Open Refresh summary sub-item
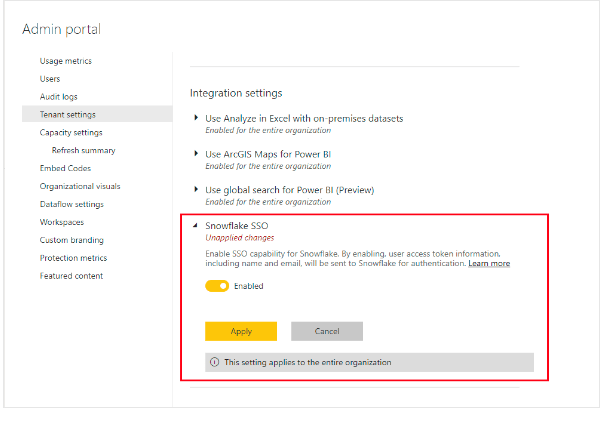The image size is (600, 421). pyautogui.click(x=83, y=150)
